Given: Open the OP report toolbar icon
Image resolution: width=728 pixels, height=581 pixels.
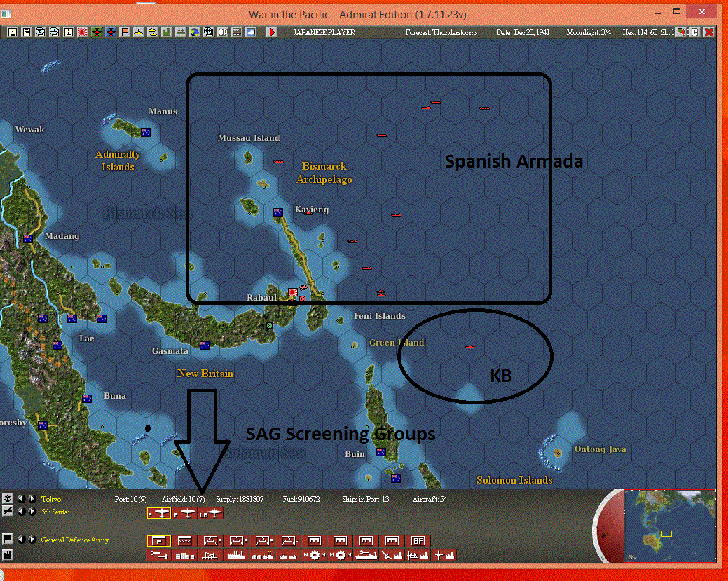Looking at the screenshot, I should coord(223,32).
